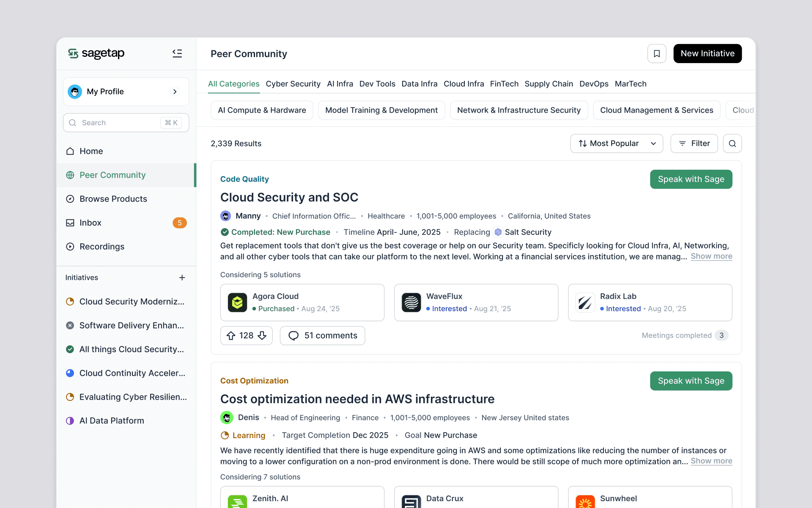Image resolution: width=812 pixels, height=508 pixels.
Task: Toggle the AI Compute & Hardware chip
Action: 262,110
